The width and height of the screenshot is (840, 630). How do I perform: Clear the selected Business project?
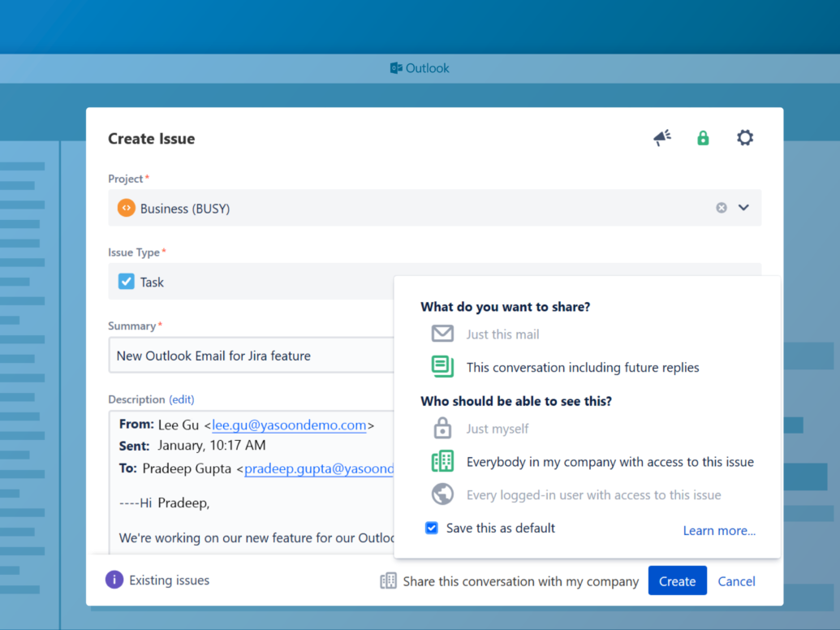tap(721, 208)
